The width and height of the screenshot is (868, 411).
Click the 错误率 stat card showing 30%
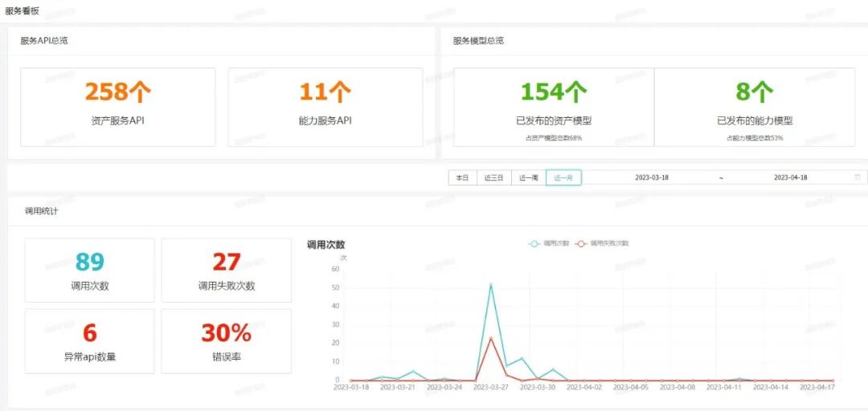(227, 341)
